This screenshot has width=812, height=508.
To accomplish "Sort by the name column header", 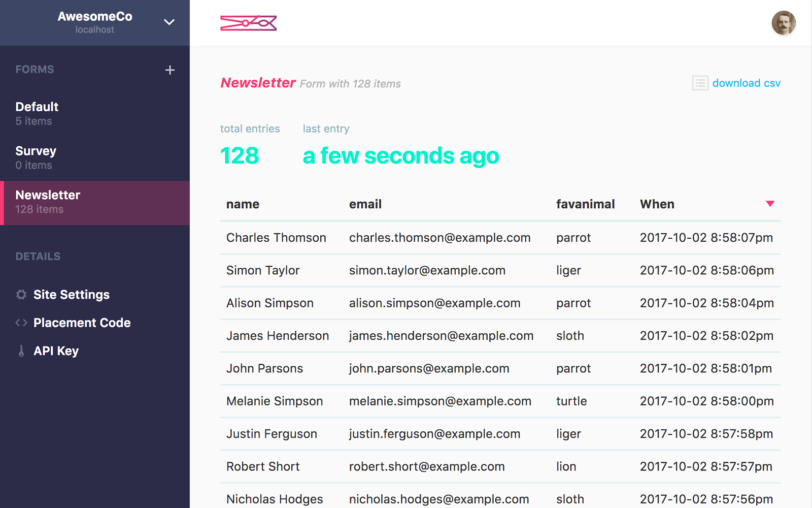I will click(243, 204).
